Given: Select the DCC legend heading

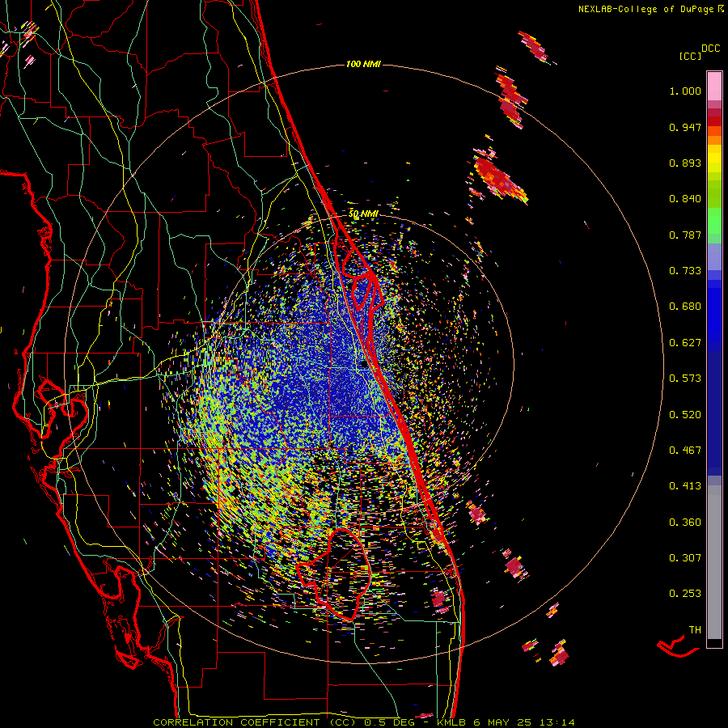Looking at the screenshot, I should 711,49.
